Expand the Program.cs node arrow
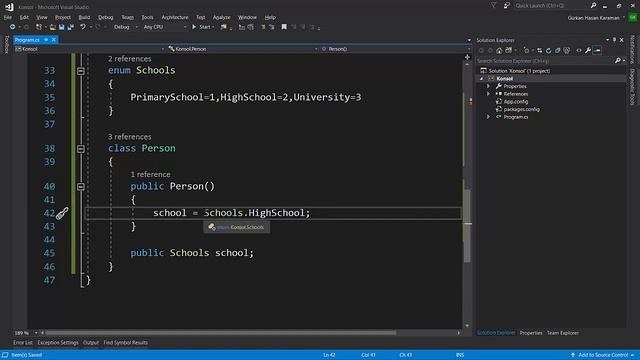The height and width of the screenshot is (360, 640). 488,117
